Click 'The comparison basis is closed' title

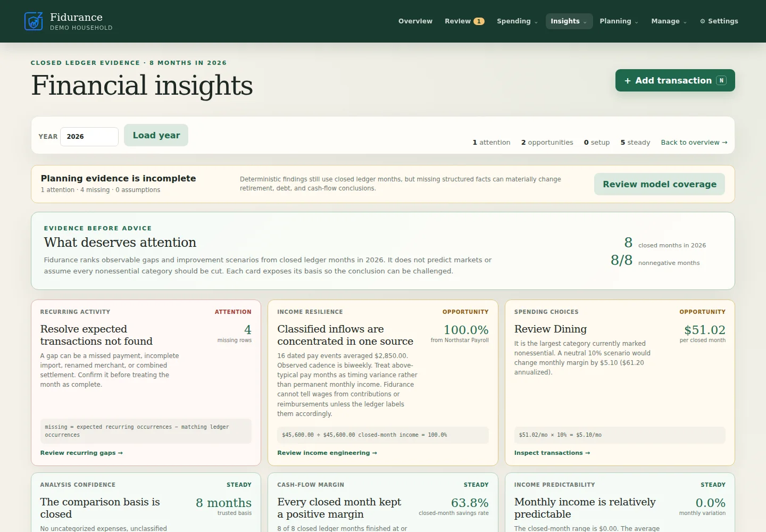(x=100, y=508)
